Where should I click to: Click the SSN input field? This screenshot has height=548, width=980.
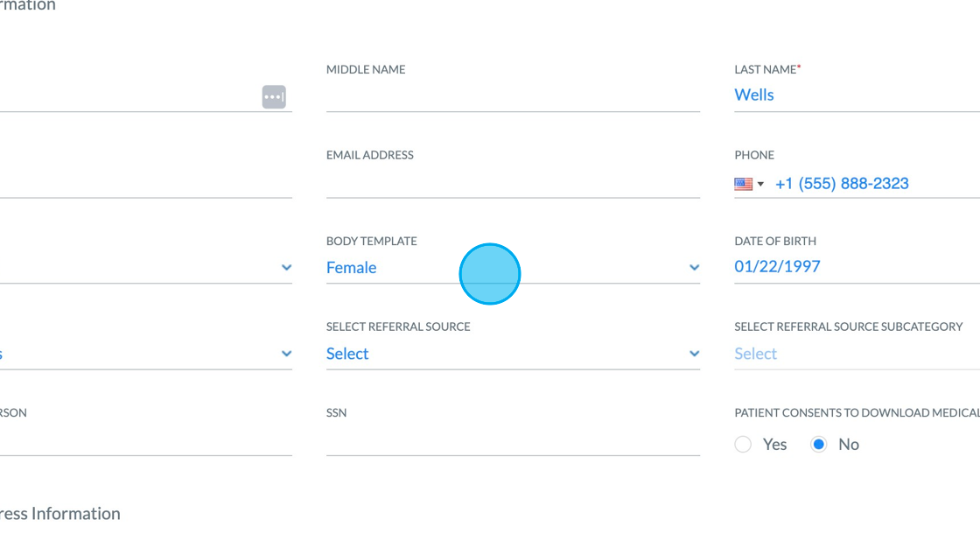click(x=512, y=440)
